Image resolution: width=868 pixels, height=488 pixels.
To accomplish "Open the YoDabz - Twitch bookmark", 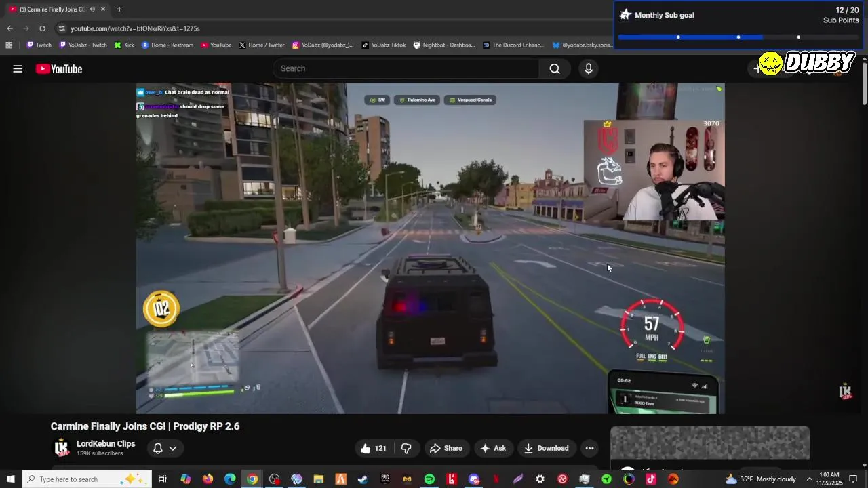I will pyautogui.click(x=83, y=45).
